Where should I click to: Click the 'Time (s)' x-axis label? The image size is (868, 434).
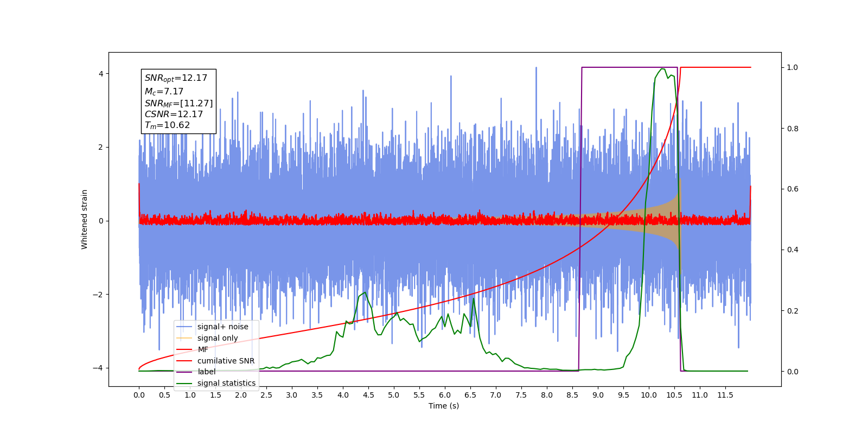444,406
